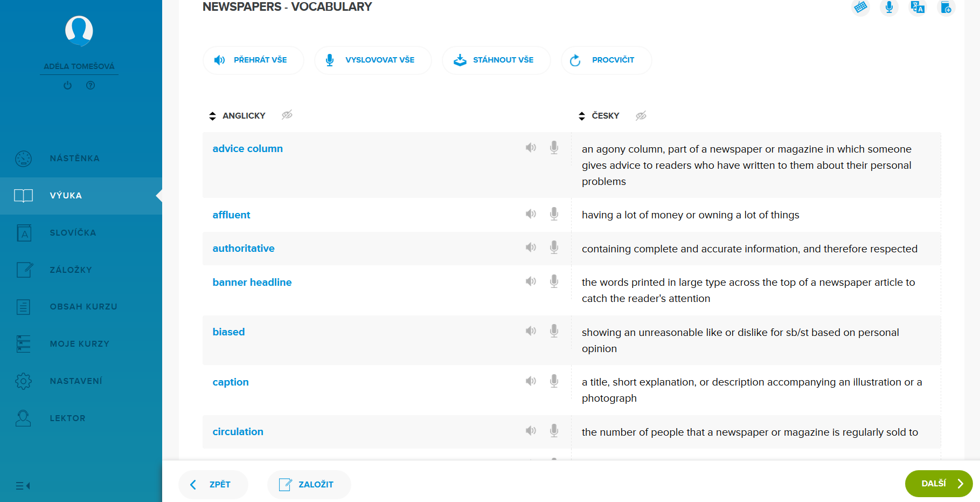The image size is (980, 502).
Task: Click the word 'banner headline'
Action: tap(252, 282)
